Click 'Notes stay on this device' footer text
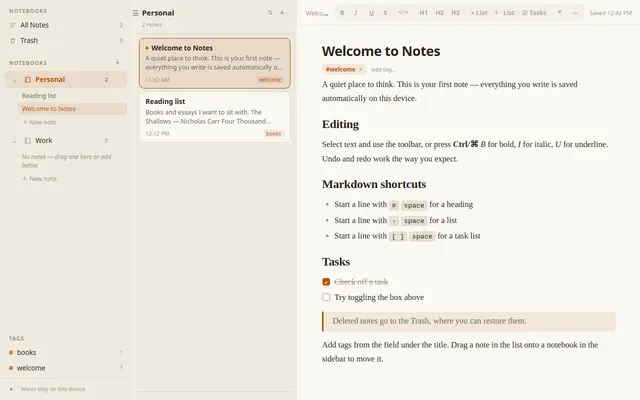Screen dimensions: 640x400 (x=53, y=389)
